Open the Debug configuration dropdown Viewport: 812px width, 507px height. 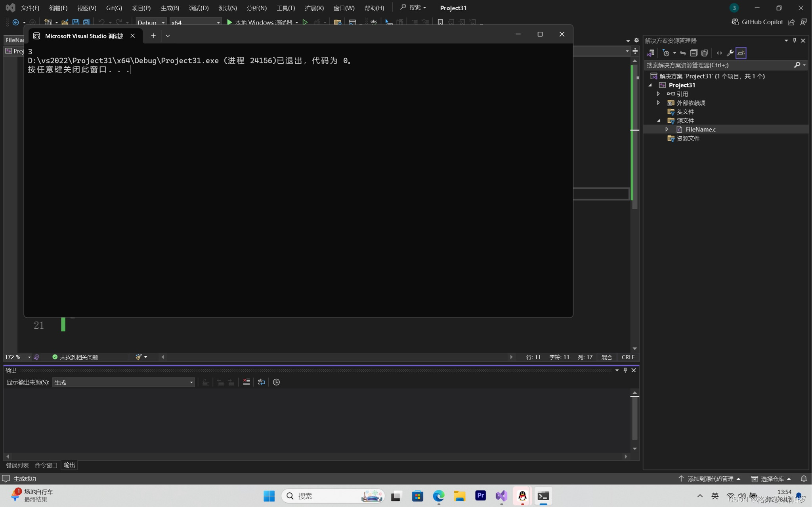click(x=151, y=22)
